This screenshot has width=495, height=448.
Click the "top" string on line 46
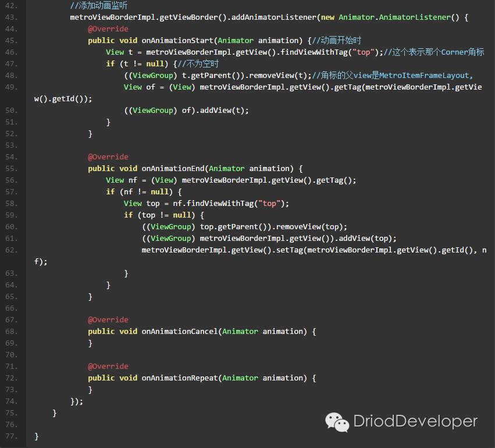(x=364, y=52)
